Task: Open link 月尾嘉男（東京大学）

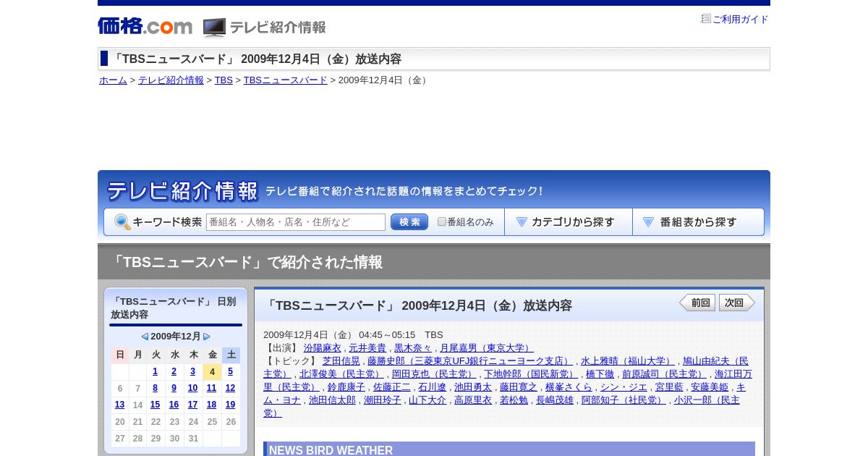Action: [487, 348]
